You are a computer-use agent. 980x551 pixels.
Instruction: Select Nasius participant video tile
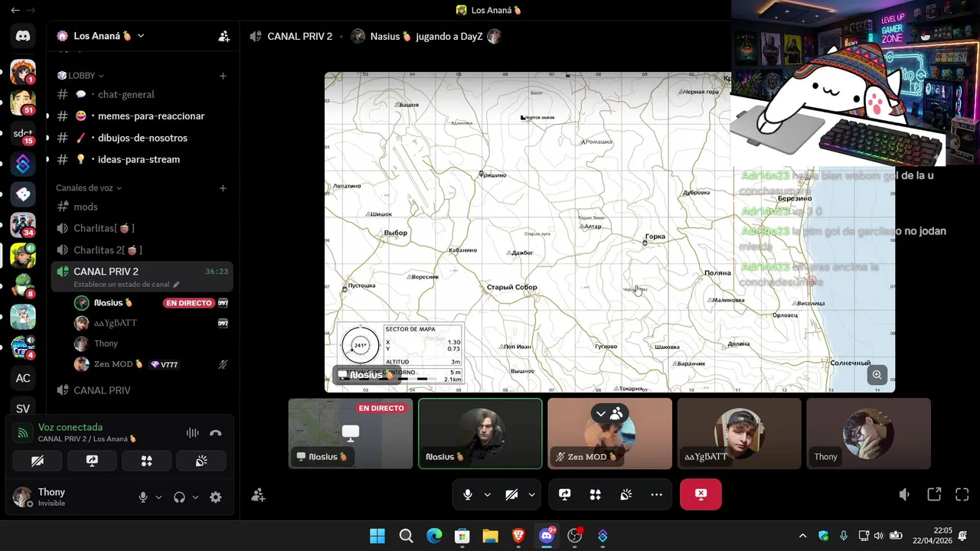point(480,433)
